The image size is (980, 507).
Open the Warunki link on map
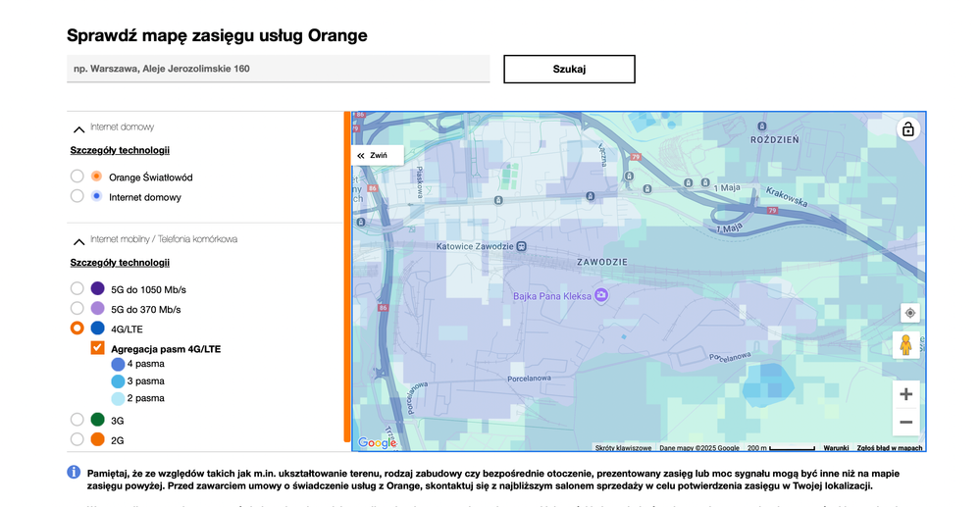[x=836, y=448]
